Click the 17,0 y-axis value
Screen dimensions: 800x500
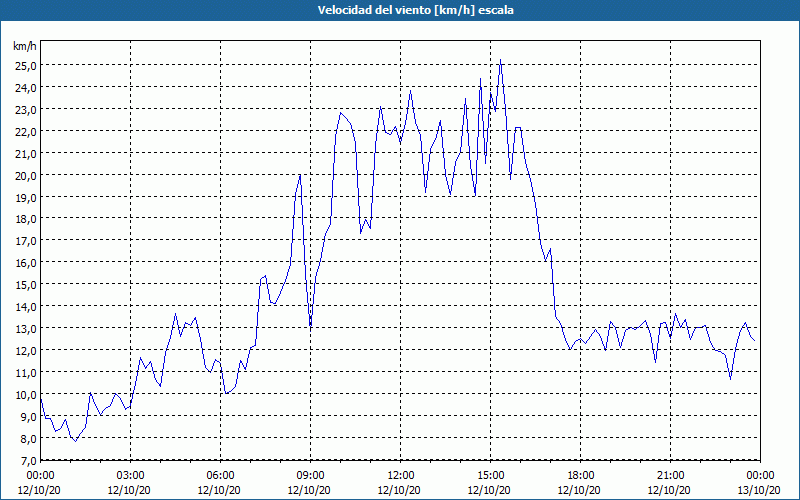tap(26, 241)
